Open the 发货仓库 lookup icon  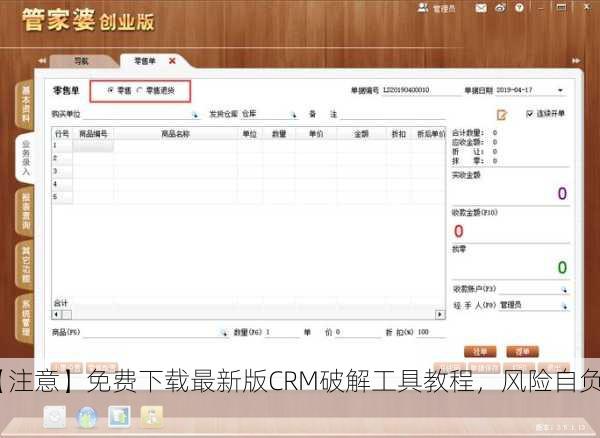click(293, 114)
